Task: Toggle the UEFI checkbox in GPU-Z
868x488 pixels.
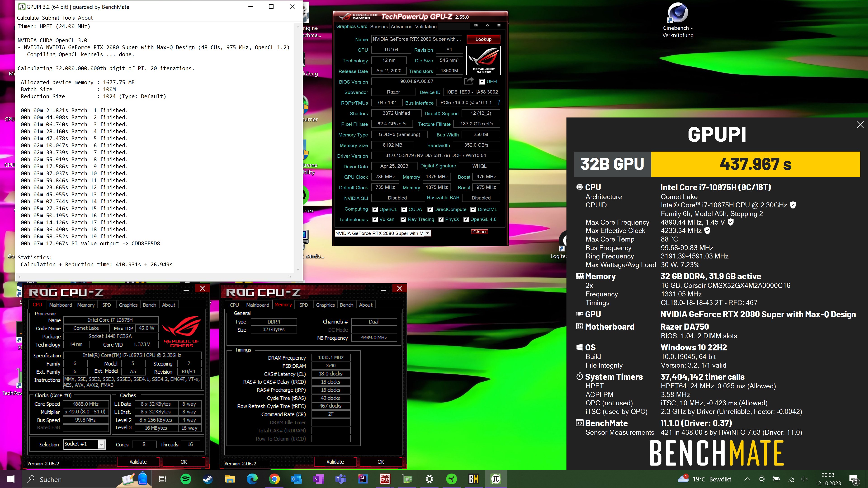Action: (482, 82)
